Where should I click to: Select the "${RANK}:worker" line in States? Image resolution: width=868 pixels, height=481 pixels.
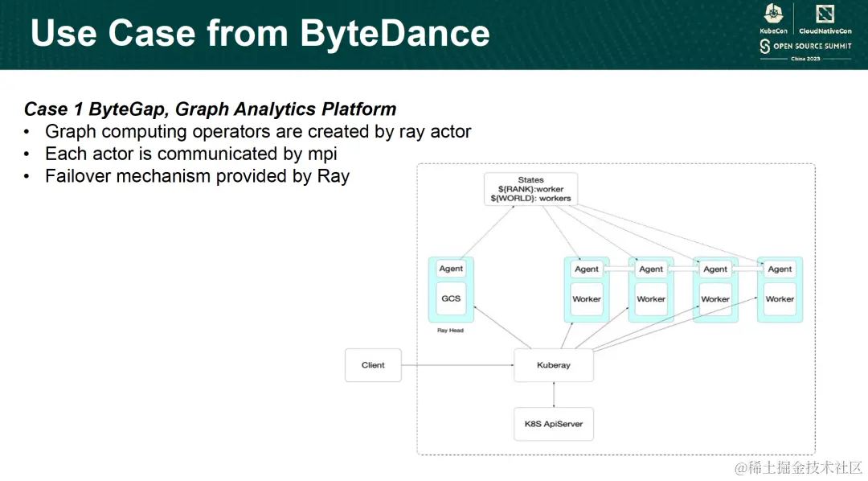pyautogui.click(x=531, y=189)
